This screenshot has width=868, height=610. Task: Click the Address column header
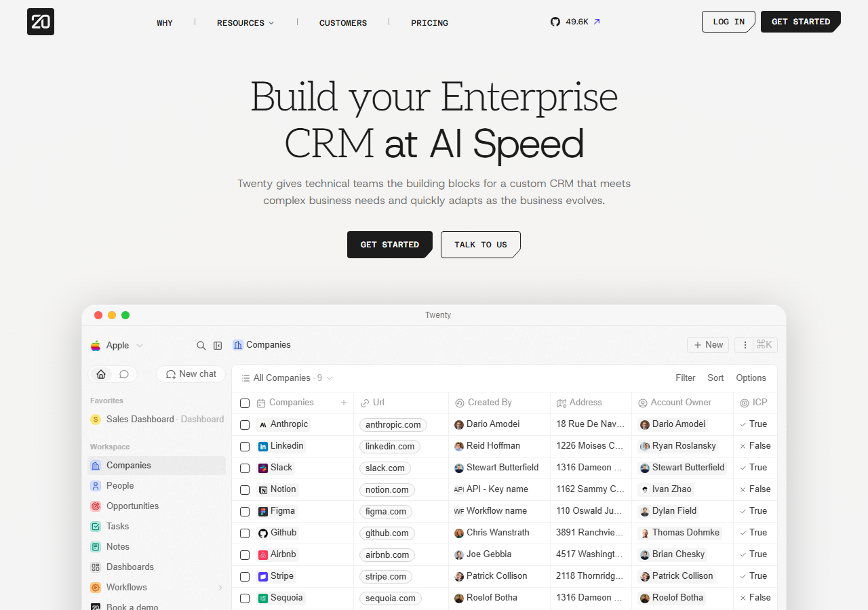591,403
